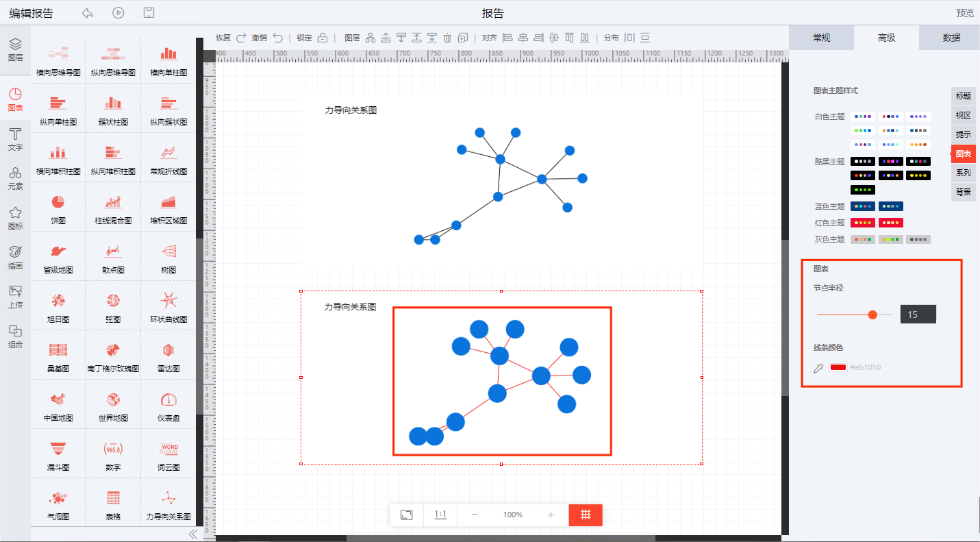Select the pie chart (饼图) icon

(x=58, y=202)
